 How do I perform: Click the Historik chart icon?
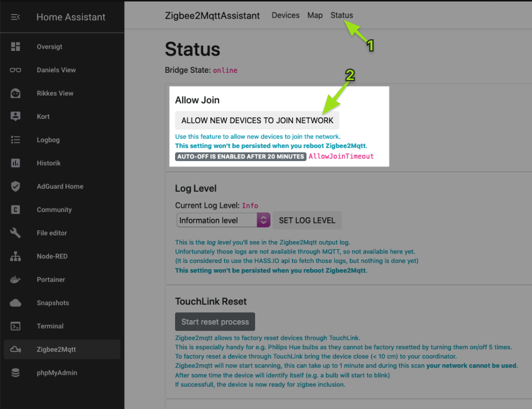point(15,163)
